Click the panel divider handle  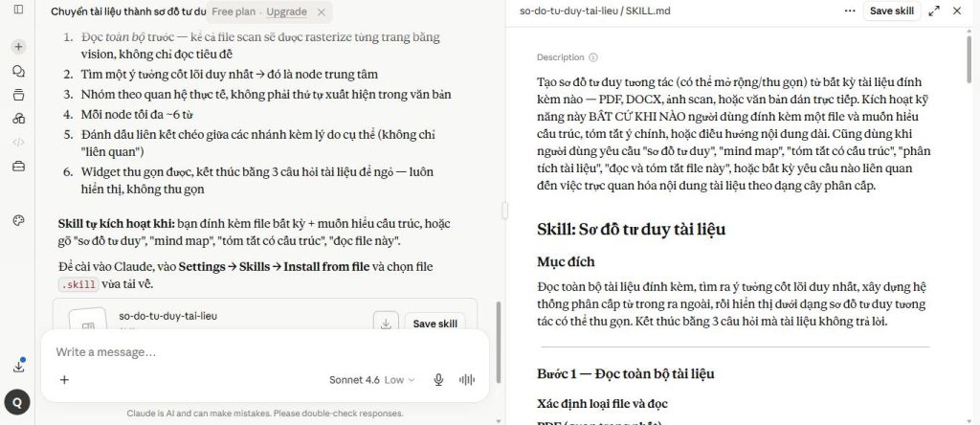tap(505, 211)
